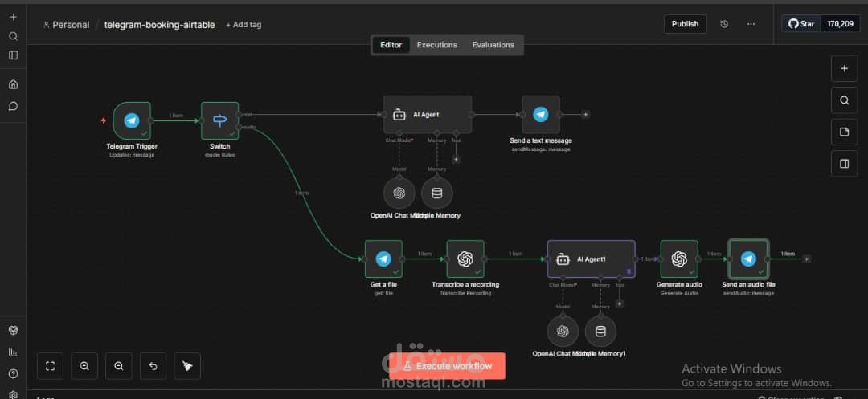Open the Generate audio node
The width and height of the screenshot is (868, 399).
pyautogui.click(x=679, y=259)
